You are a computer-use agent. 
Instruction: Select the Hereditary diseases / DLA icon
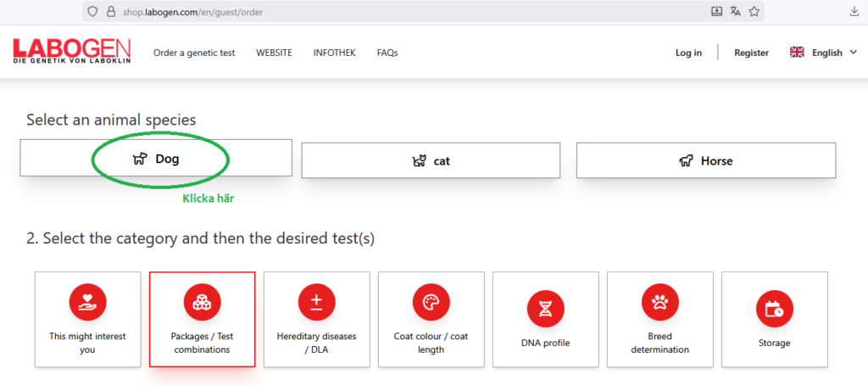(316, 301)
